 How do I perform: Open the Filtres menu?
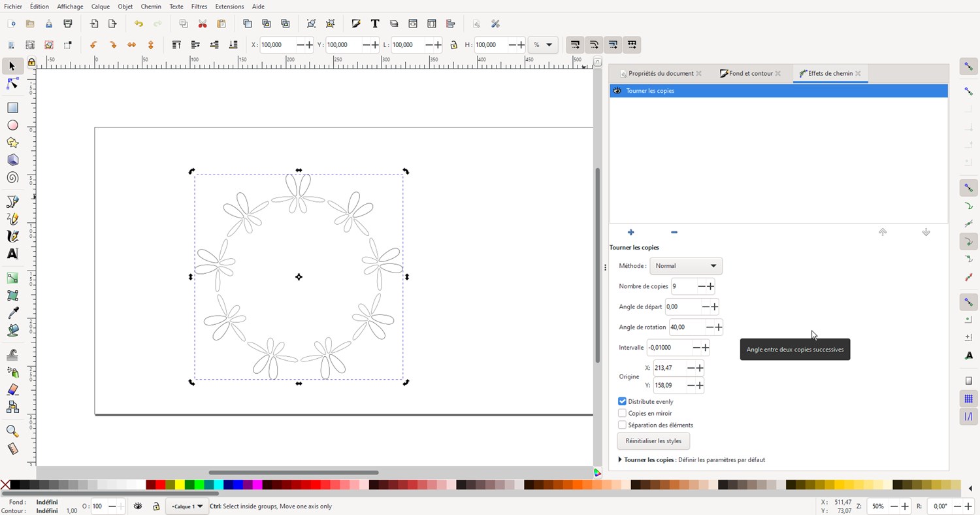point(199,7)
